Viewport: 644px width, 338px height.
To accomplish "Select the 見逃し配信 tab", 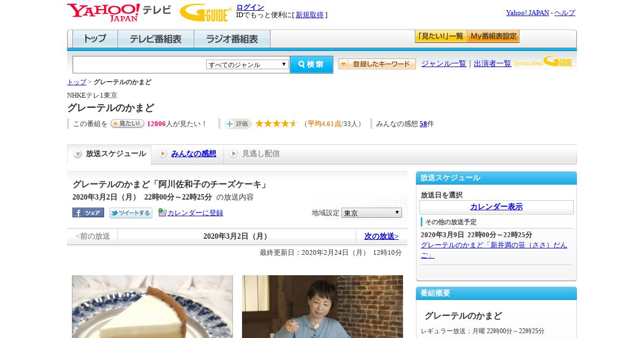I will pos(254,154).
